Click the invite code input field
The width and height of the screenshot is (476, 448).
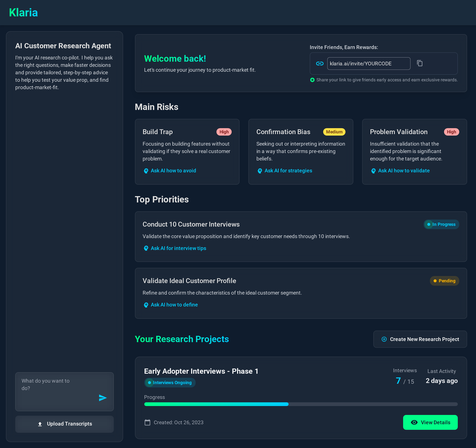tap(369, 63)
